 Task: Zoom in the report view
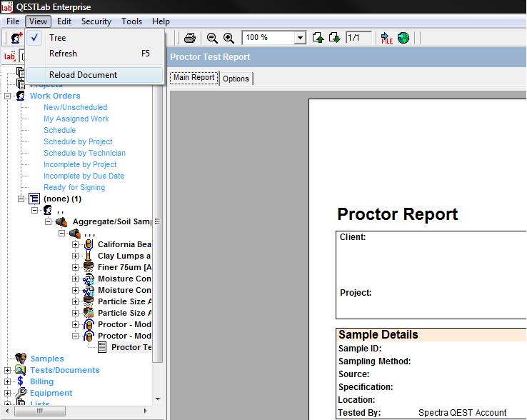(229, 38)
